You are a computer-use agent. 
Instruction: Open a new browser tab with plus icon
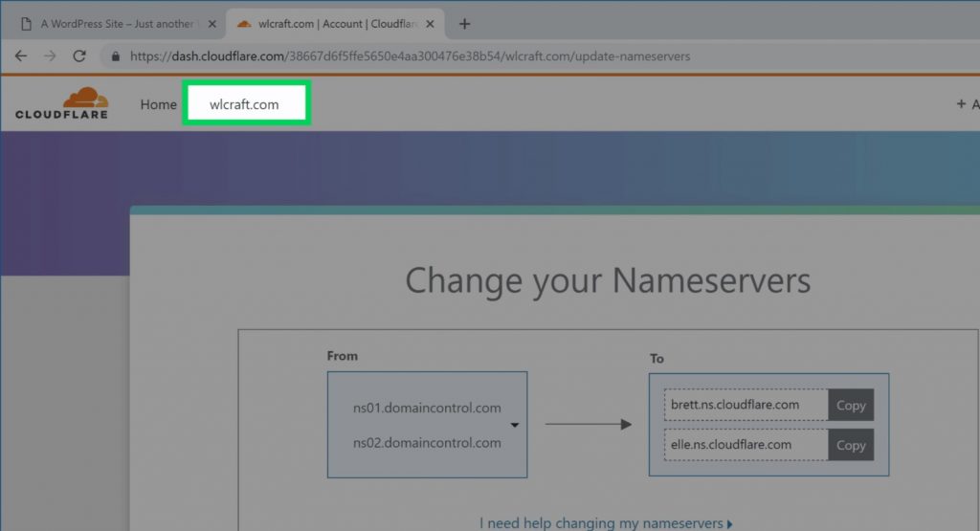click(x=464, y=24)
